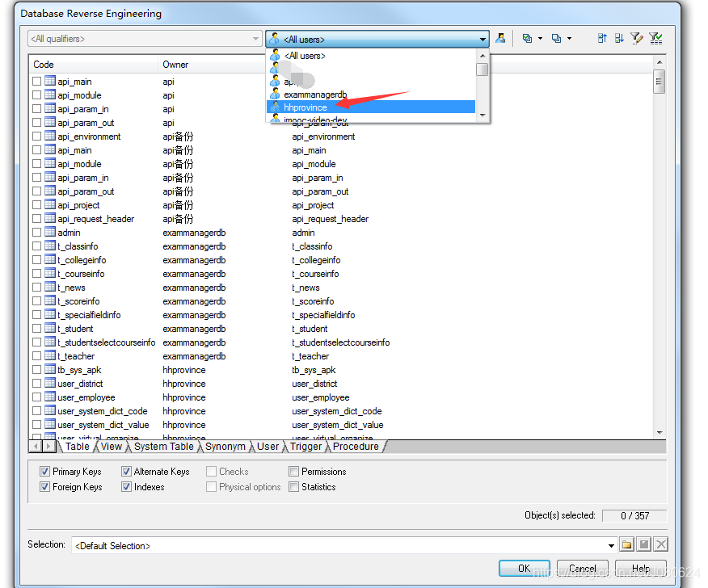Click the Code column header

tap(94, 65)
